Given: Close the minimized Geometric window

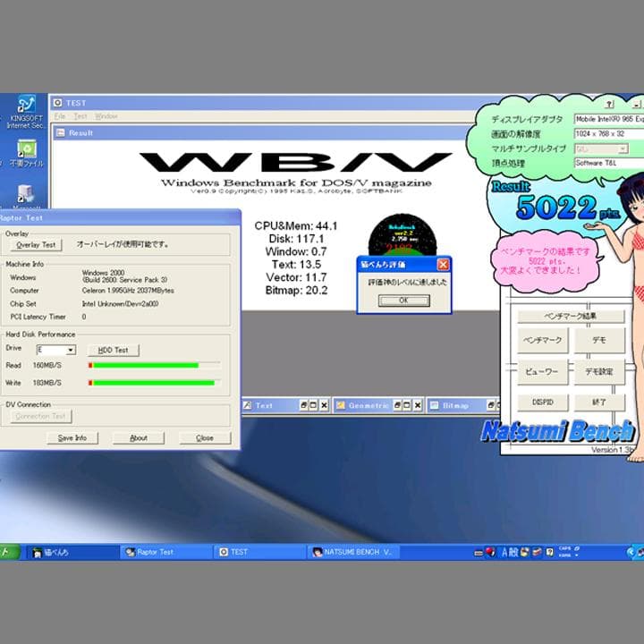Looking at the screenshot, I should point(418,405).
